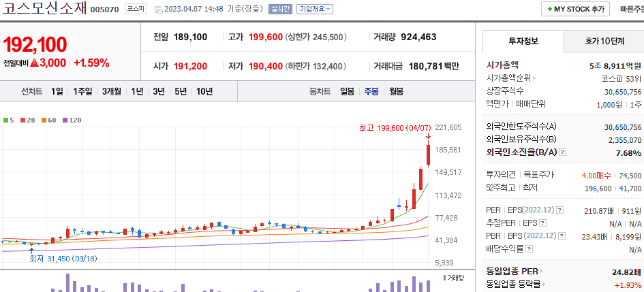
Task: Switch candle chart to 주봉
Action: click(371, 91)
